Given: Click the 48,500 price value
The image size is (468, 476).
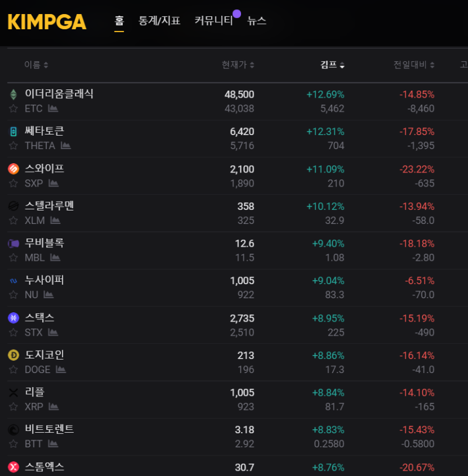Looking at the screenshot, I should 239,94.
